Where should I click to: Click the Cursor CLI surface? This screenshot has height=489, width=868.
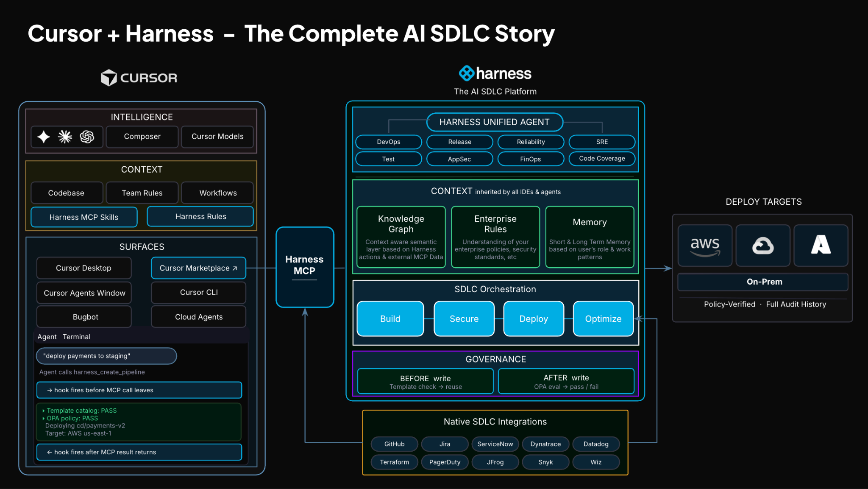tap(198, 292)
